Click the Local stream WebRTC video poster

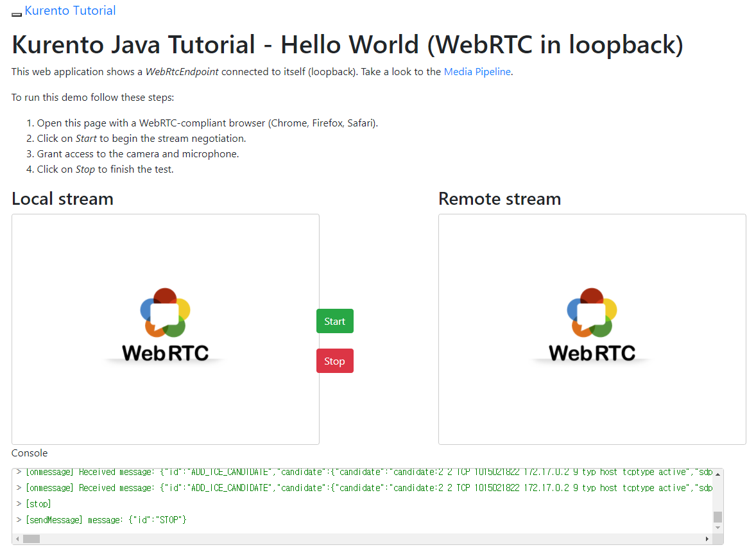(166, 329)
